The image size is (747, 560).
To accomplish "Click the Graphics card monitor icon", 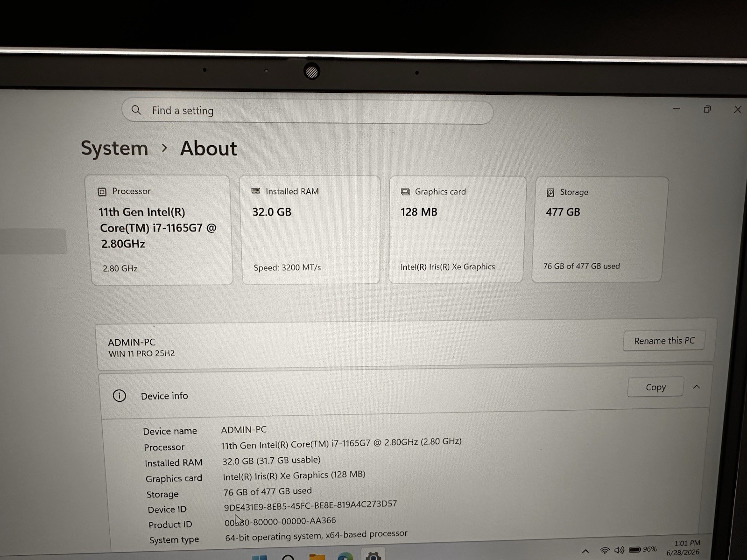I will (405, 192).
